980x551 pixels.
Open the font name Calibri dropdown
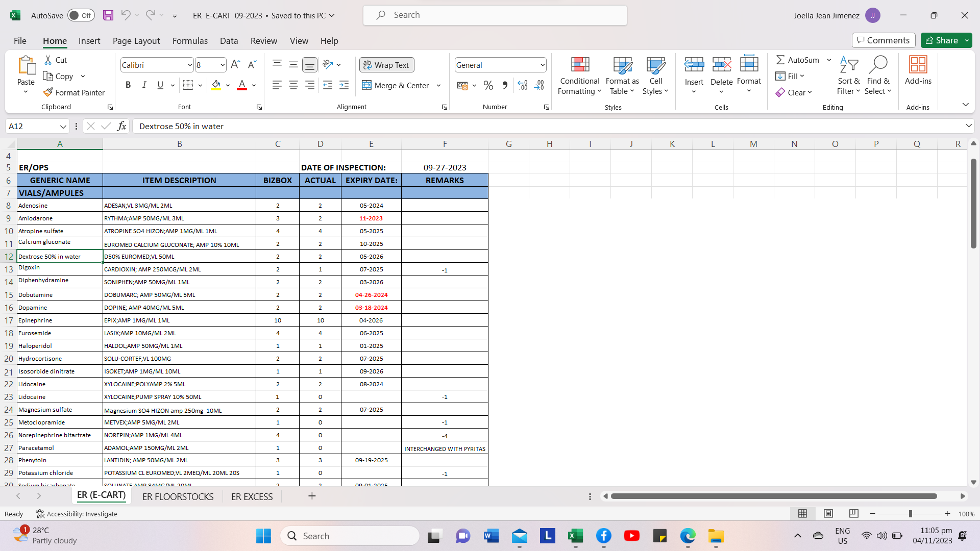(190, 65)
